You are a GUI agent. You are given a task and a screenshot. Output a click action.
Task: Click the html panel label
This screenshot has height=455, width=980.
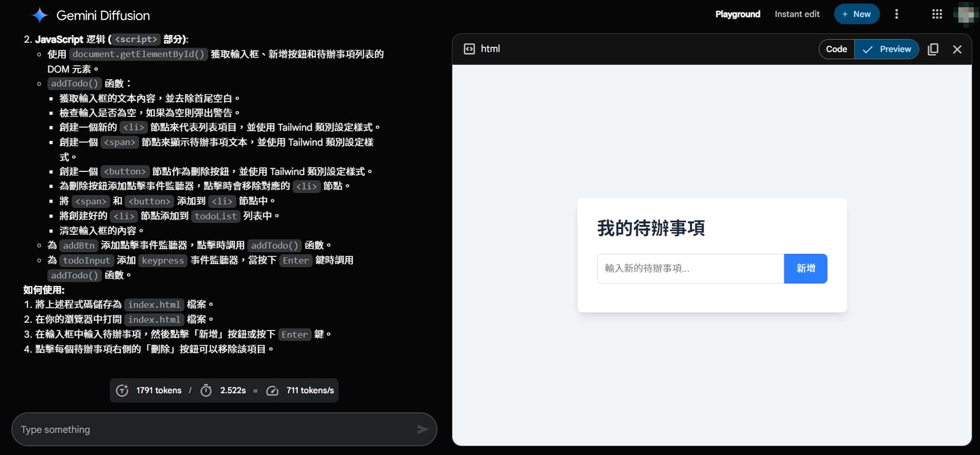490,49
